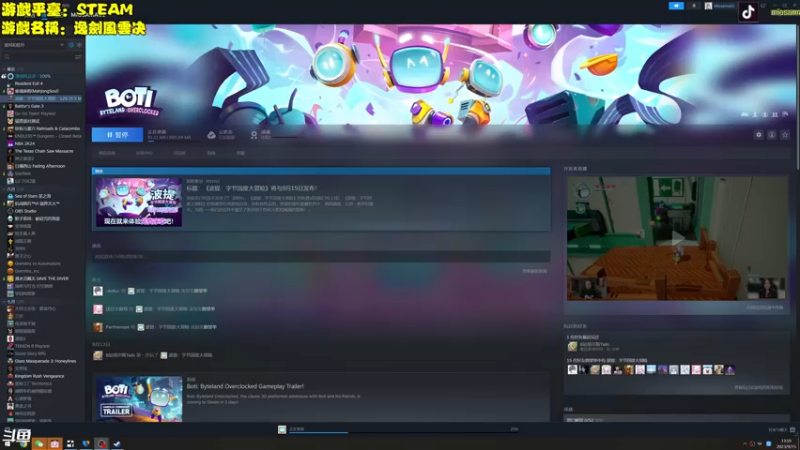Click the view latest news link
This screenshot has height=450, width=800.
pos(534,271)
